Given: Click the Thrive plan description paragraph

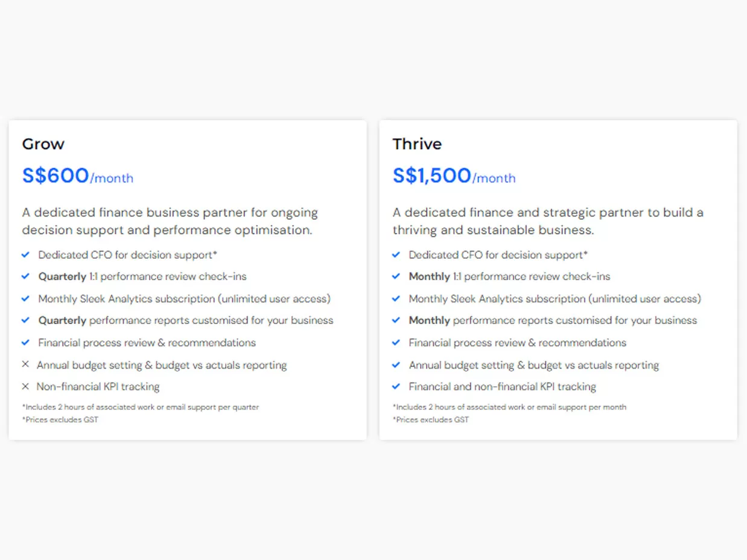Looking at the screenshot, I should point(548,221).
